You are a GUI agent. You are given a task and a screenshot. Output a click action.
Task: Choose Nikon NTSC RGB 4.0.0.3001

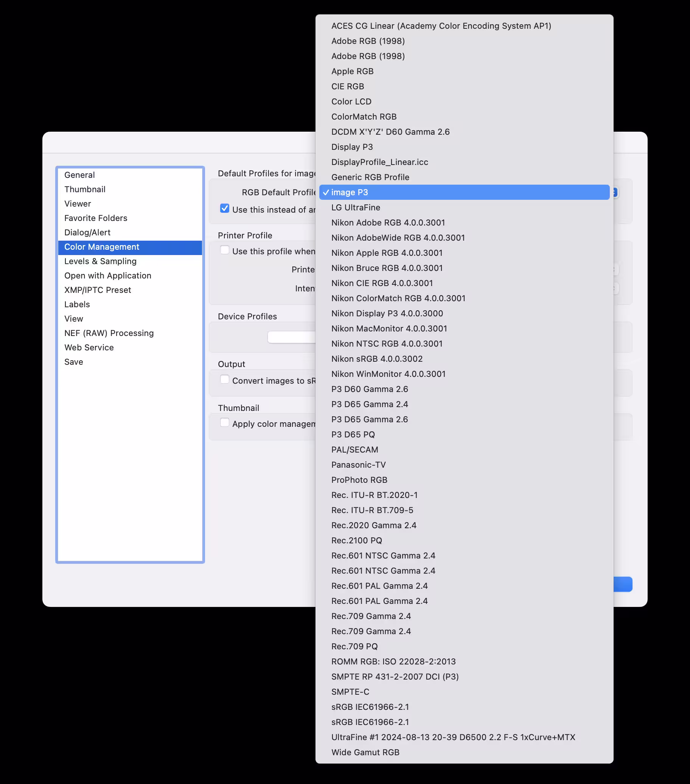point(464,344)
